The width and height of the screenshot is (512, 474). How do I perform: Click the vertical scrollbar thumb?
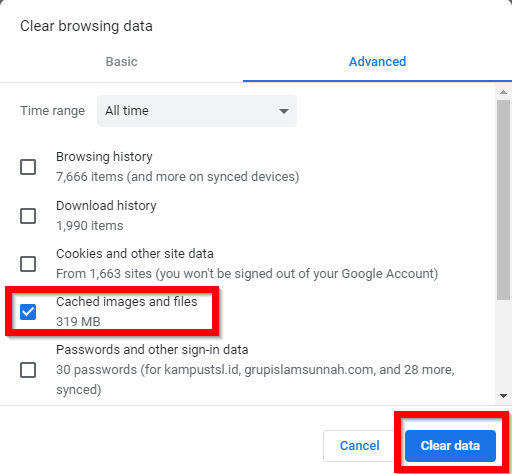503,200
